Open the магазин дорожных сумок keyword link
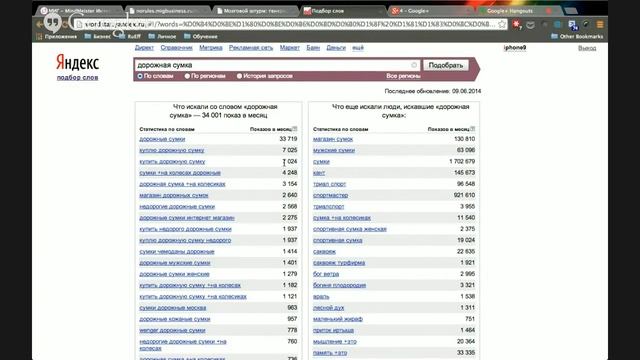The image size is (640, 360). 173,195
